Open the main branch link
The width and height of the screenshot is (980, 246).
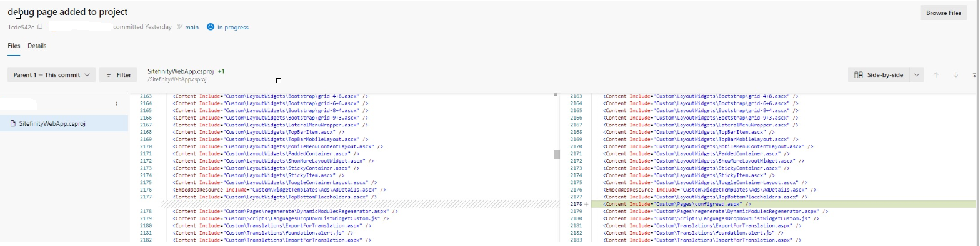click(192, 27)
